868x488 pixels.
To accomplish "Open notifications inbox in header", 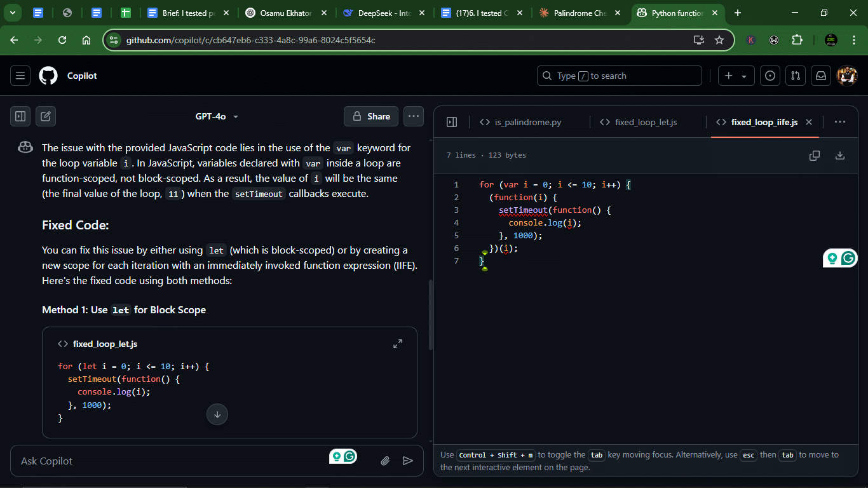I will (821, 76).
